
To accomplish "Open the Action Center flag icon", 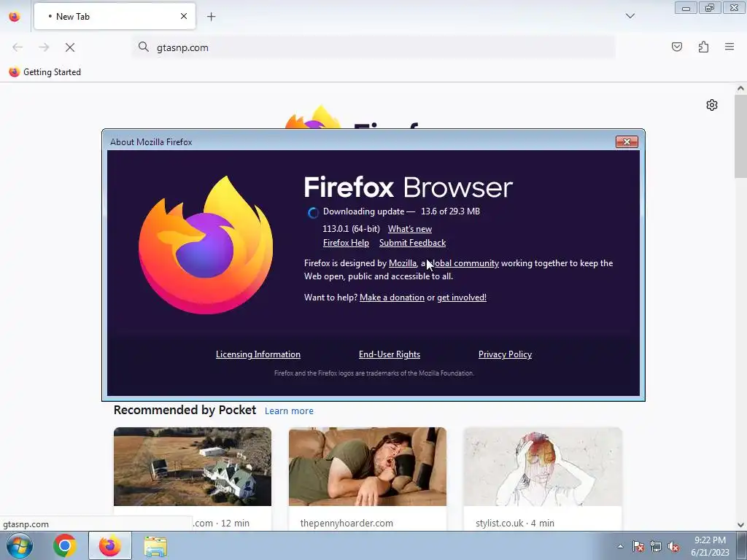I will point(638,546).
